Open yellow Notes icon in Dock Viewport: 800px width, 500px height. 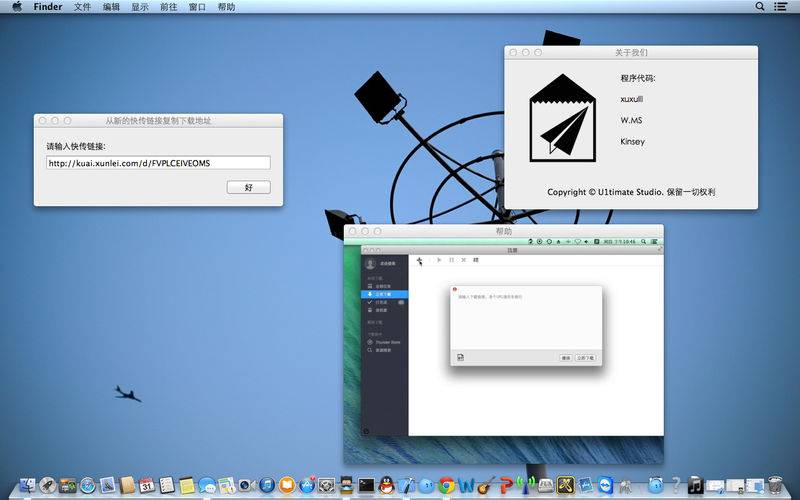187,485
